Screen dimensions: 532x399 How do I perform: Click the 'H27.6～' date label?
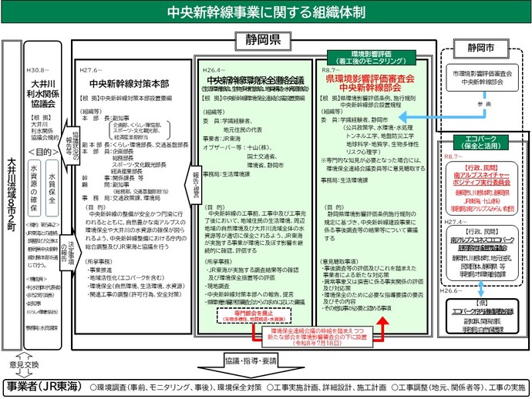(91, 70)
